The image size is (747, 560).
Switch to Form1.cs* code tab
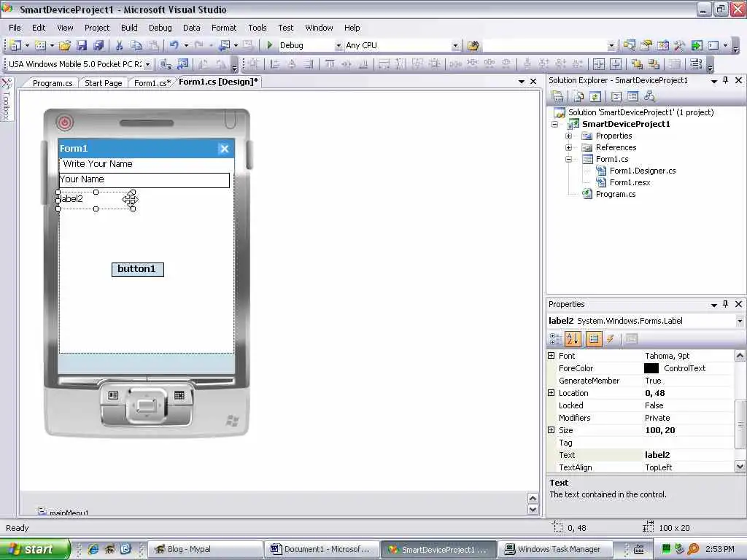pos(152,83)
